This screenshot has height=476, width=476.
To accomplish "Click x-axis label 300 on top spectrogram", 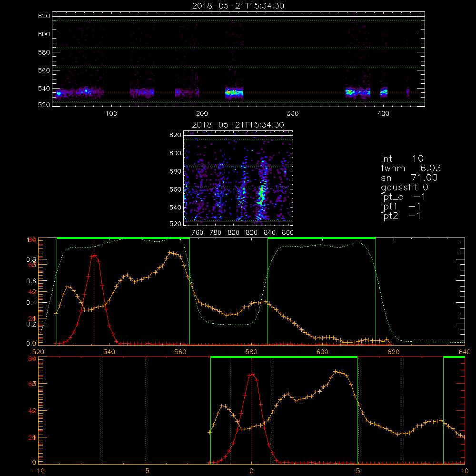I will [x=292, y=114].
